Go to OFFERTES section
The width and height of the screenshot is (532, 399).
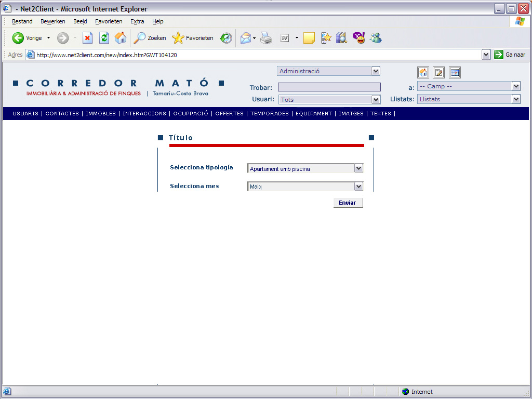pos(229,114)
